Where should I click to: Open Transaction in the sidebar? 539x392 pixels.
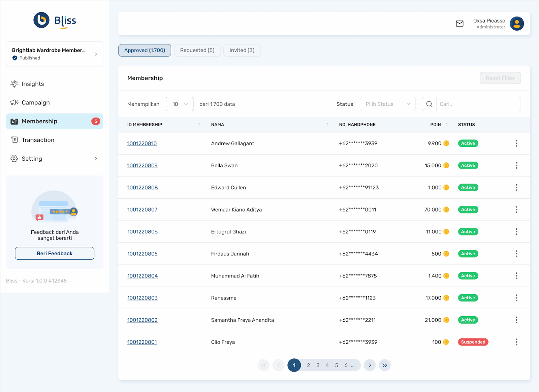click(55, 140)
